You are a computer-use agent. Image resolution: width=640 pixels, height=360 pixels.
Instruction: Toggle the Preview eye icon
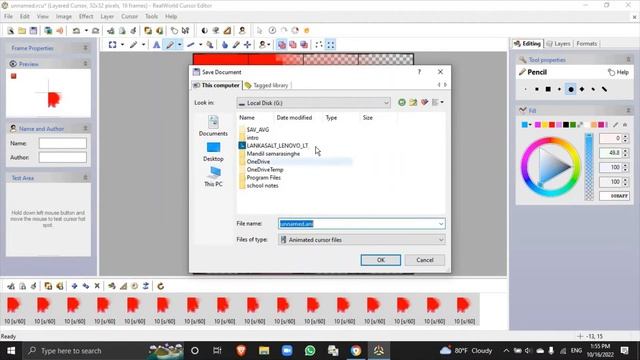[x=13, y=64]
